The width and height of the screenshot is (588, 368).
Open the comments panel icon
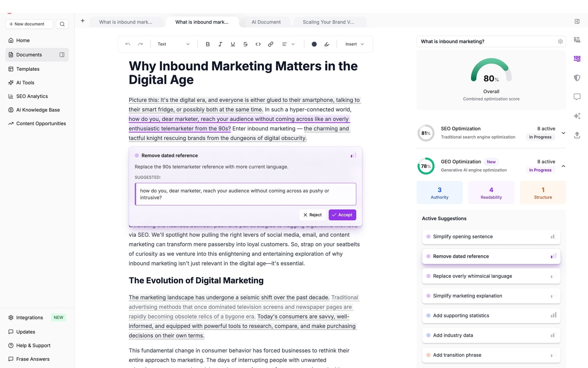[577, 97]
